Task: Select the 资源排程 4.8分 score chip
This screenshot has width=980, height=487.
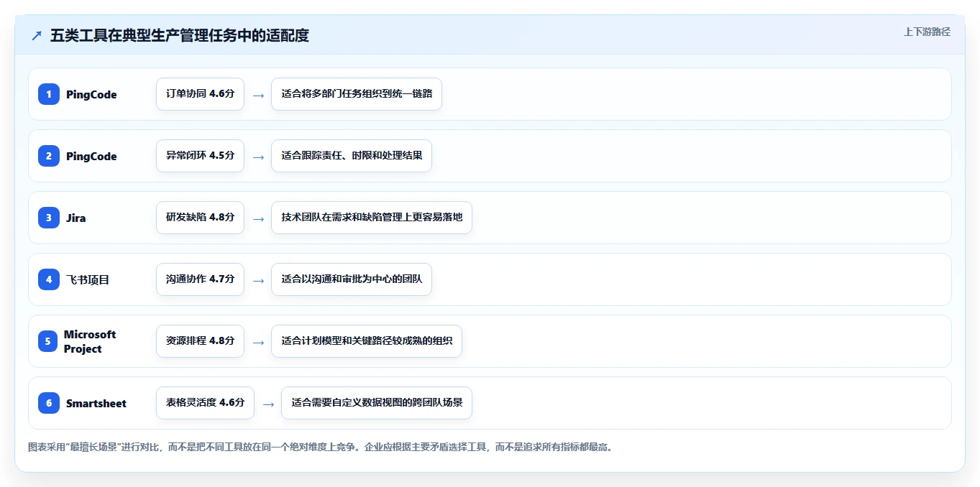Action: coord(200,341)
